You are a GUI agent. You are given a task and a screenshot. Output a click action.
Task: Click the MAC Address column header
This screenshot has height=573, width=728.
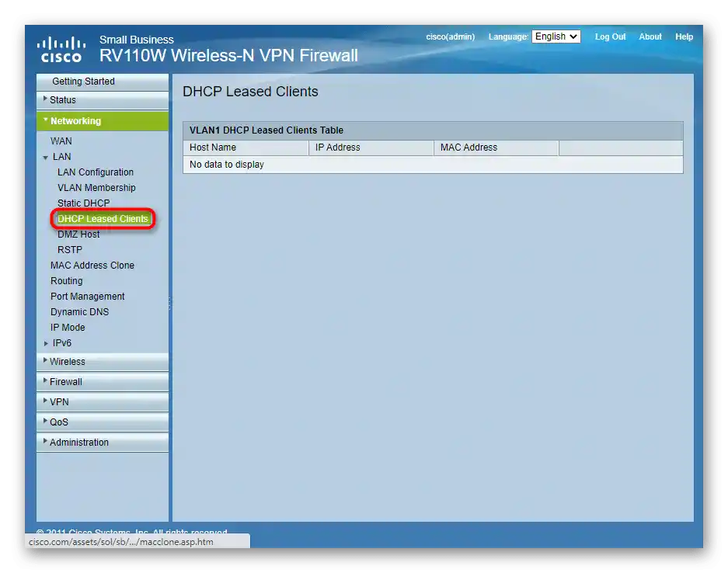496,148
